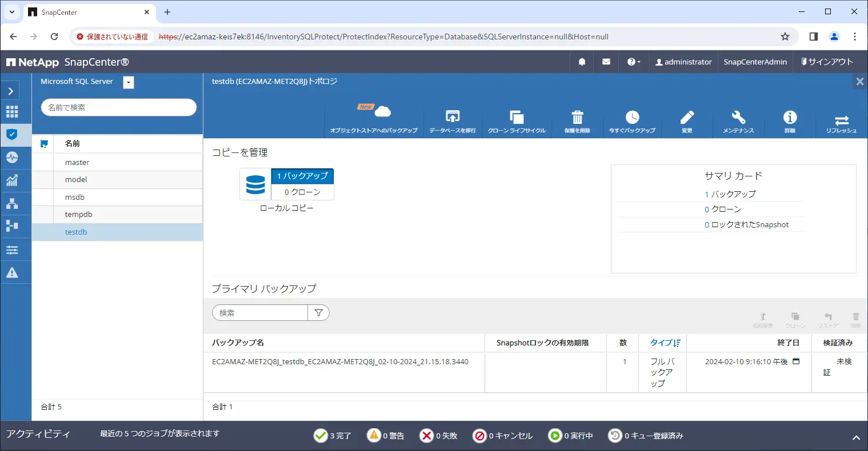Select backup EC2AMAZ-MET2Q8J_testdb row
Image resolution: width=868 pixels, height=451 pixels.
point(535,372)
